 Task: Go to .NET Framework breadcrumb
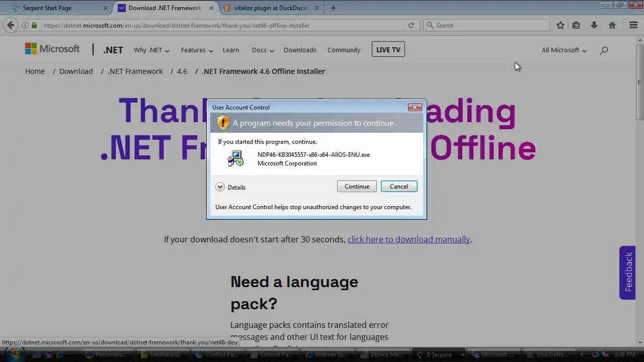(135, 71)
